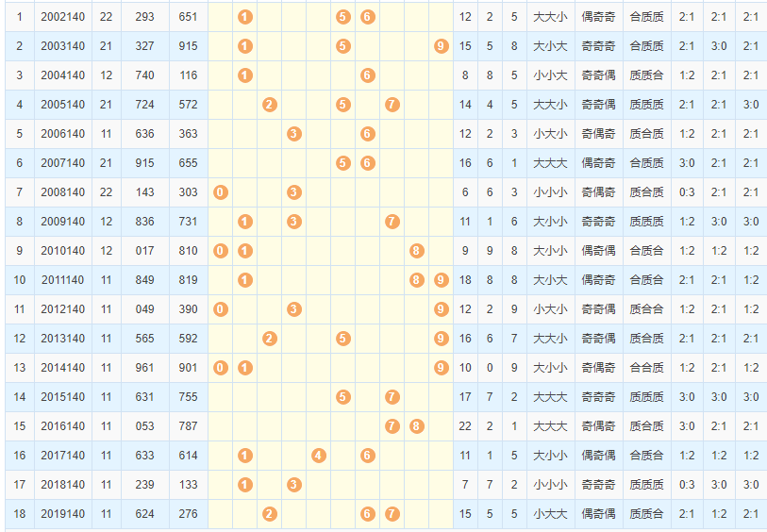The image size is (767, 532).
Task: Click 0:3 ratio in row 17
Action: pos(687,485)
